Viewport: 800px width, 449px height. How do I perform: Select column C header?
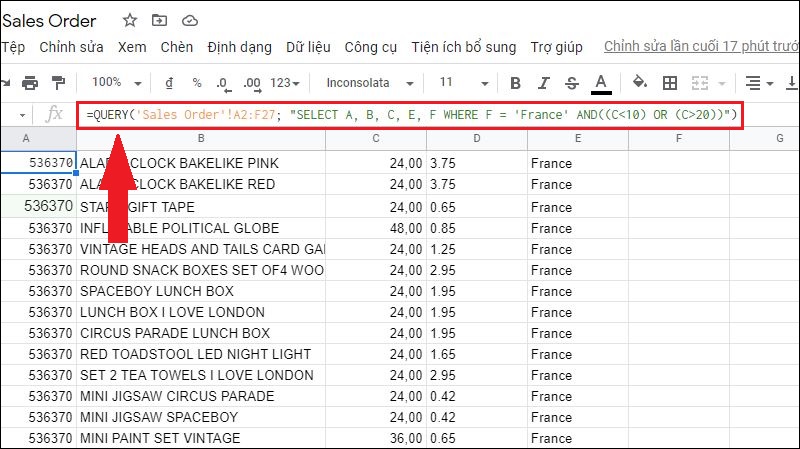[x=376, y=138]
